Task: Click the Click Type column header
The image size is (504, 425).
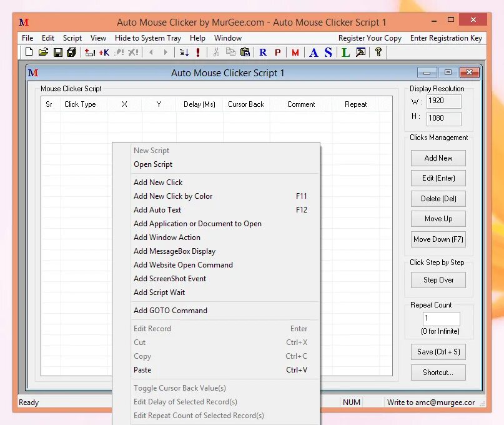Action: [84, 104]
